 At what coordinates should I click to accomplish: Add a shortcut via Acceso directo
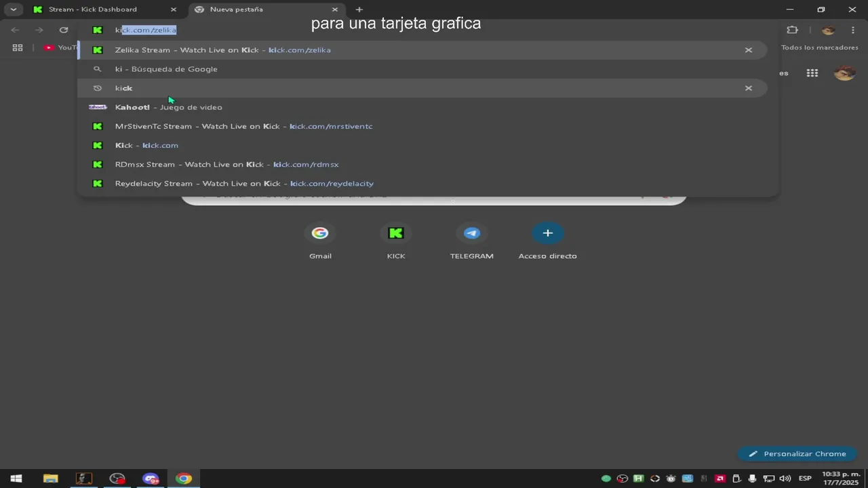(x=548, y=241)
